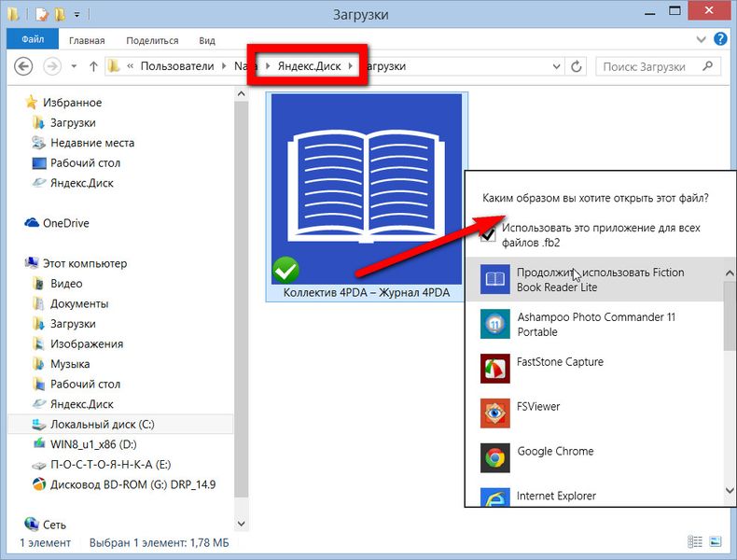Show hidden breadcrumb path chevrons
Viewport: 737px width, 560px height.
tap(131, 66)
